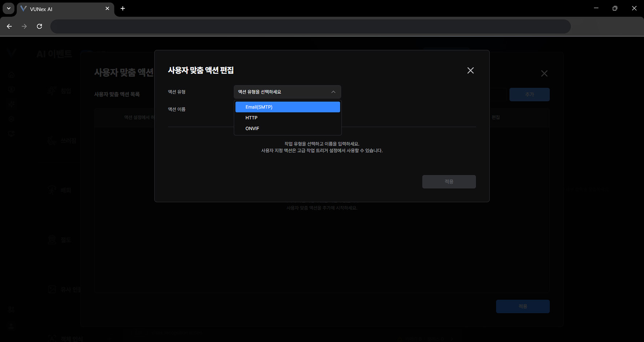Screen dimensions: 644x342
Task: Open the video monitoring icon in the sidebar
Action: coord(11,89)
